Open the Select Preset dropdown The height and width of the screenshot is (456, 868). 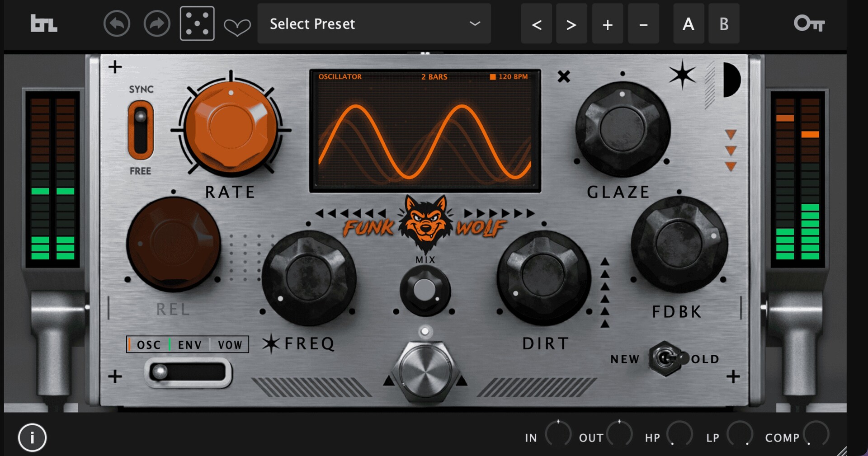374,24
